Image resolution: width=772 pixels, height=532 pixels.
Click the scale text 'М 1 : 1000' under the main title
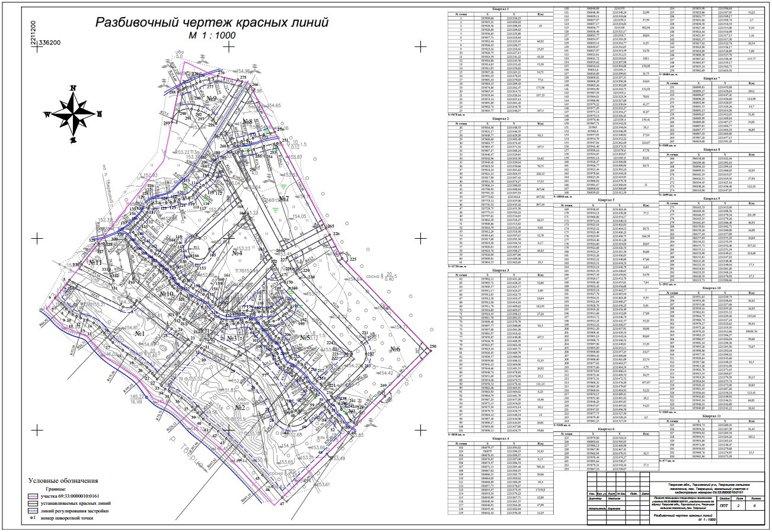click(x=212, y=36)
